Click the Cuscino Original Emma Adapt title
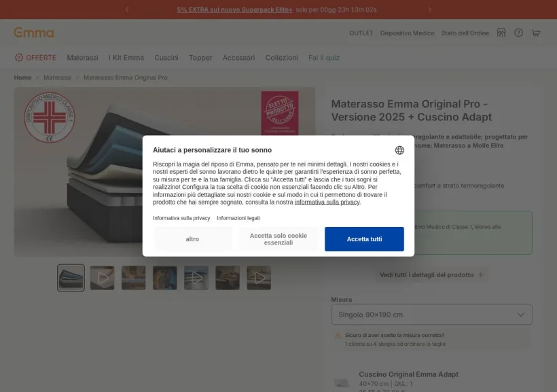The height and width of the screenshot is (392, 557). (x=408, y=374)
